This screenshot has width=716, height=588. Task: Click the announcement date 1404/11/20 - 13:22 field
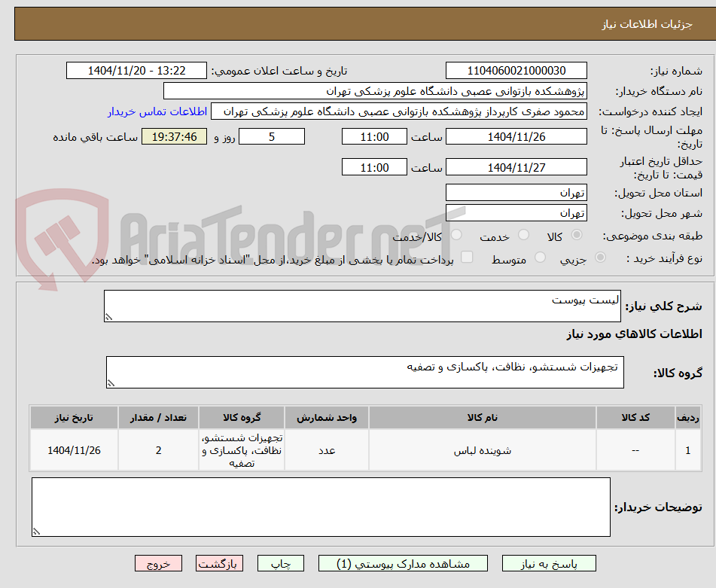tap(136, 71)
